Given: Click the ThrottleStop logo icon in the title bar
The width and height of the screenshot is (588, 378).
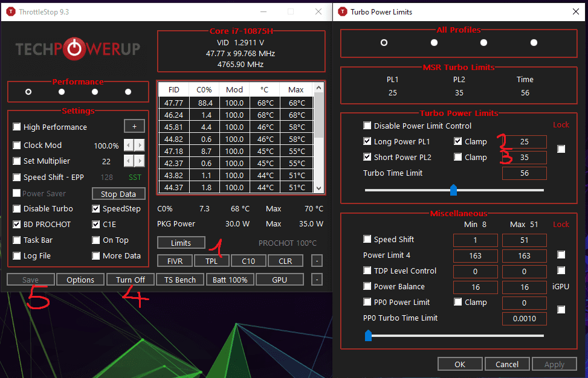Looking at the screenshot, I should click(x=11, y=12).
